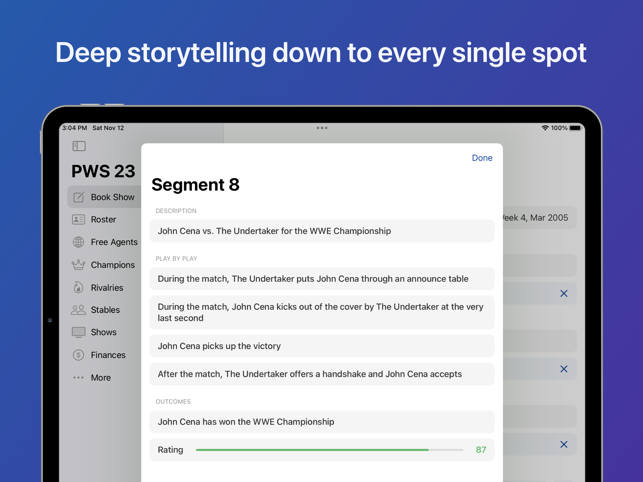The width and height of the screenshot is (643, 482).
Task: Remove the topmost segment with X
Action: click(x=564, y=293)
